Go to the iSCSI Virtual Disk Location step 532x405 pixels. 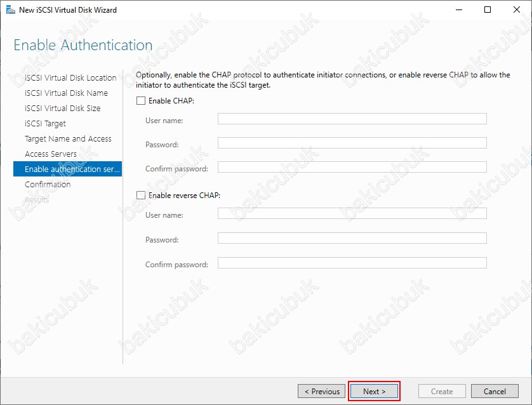tap(70, 78)
